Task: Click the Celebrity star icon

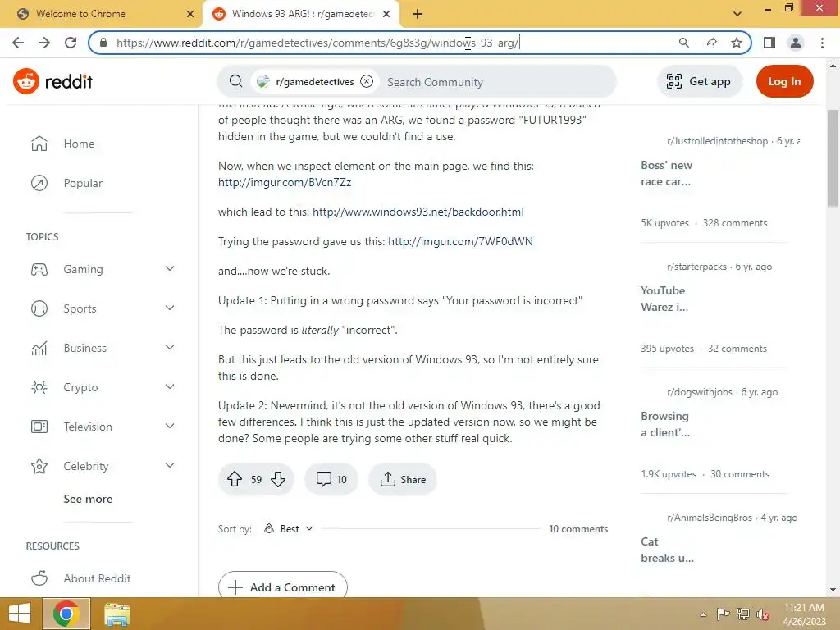Action: coord(39,466)
